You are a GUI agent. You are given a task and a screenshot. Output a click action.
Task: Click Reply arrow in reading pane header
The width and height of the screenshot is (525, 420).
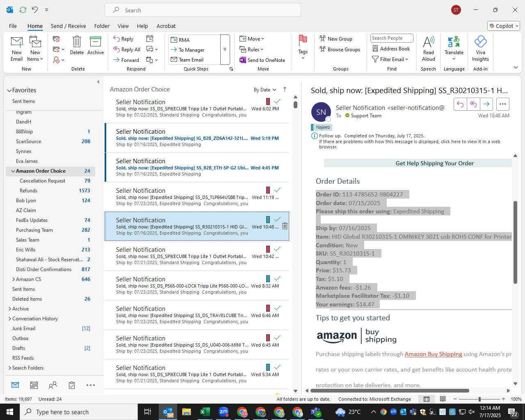pyautogui.click(x=460, y=104)
